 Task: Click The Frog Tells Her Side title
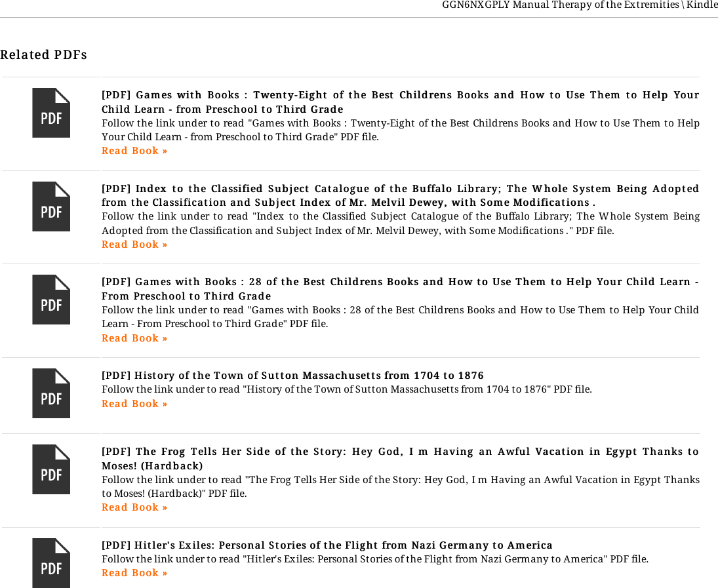[400, 458]
